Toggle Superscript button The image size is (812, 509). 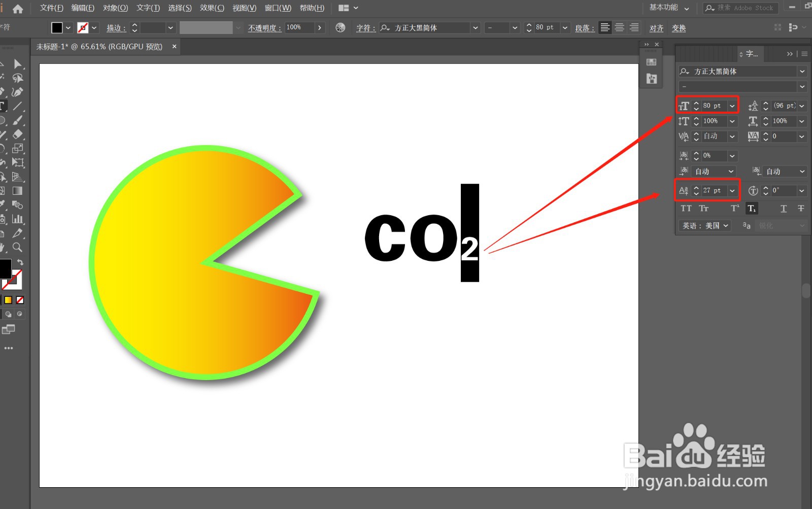pos(735,209)
